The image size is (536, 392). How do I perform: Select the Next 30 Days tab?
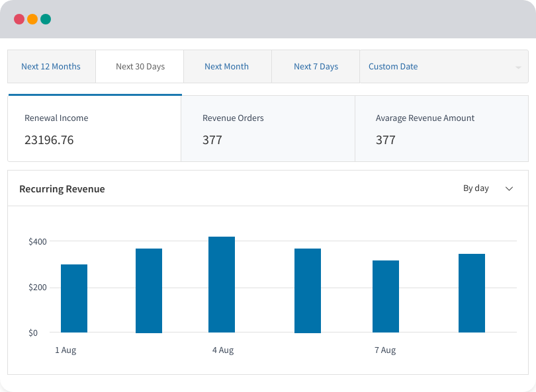[x=140, y=67]
